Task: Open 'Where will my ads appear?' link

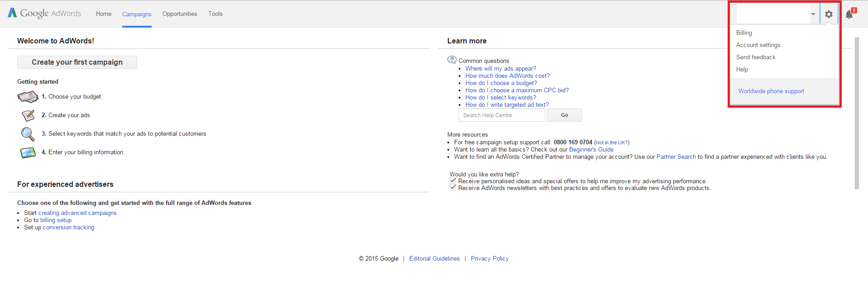Action: click(501, 68)
